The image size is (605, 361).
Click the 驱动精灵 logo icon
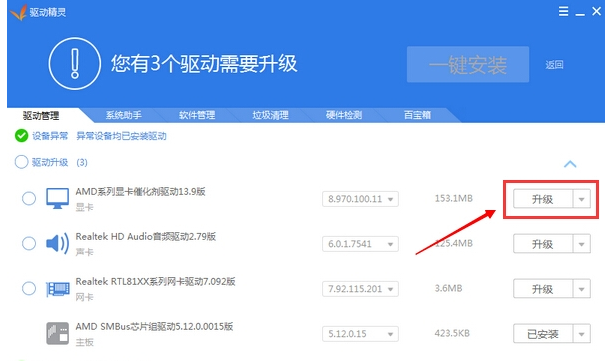tap(18, 12)
